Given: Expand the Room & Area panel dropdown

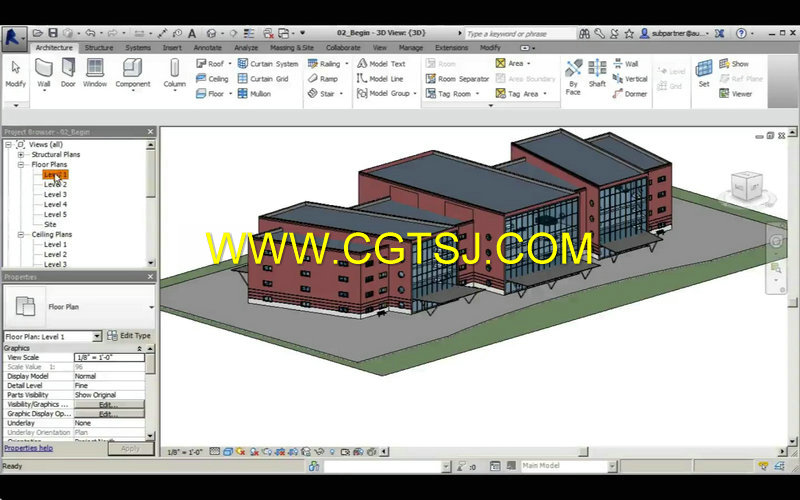Looking at the screenshot, I should point(491,106).
